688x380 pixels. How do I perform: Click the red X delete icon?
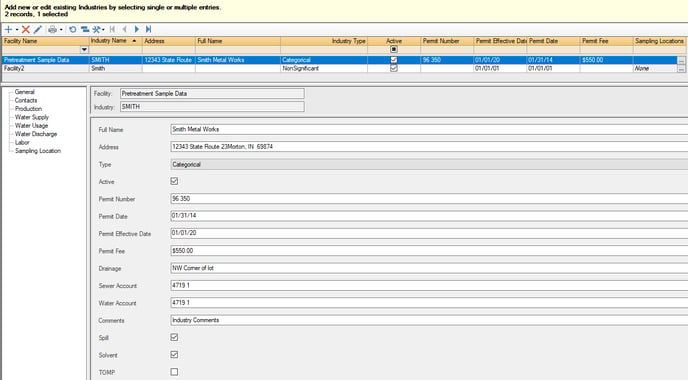tap(25, 29)
